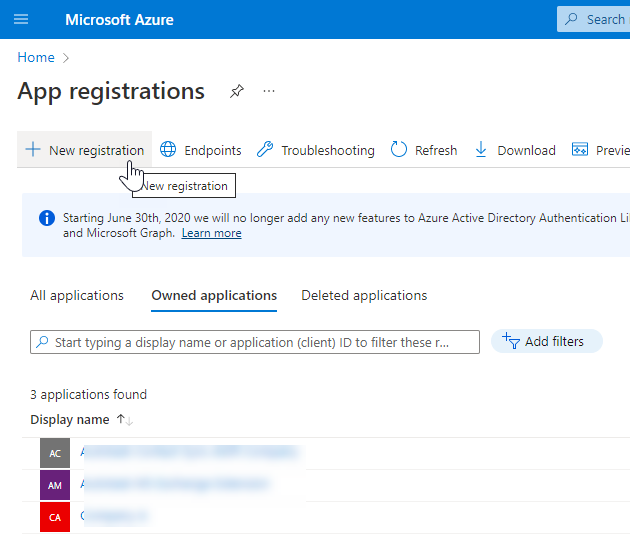Download the app registrations list
630x540 pixels.
point(515,150)
